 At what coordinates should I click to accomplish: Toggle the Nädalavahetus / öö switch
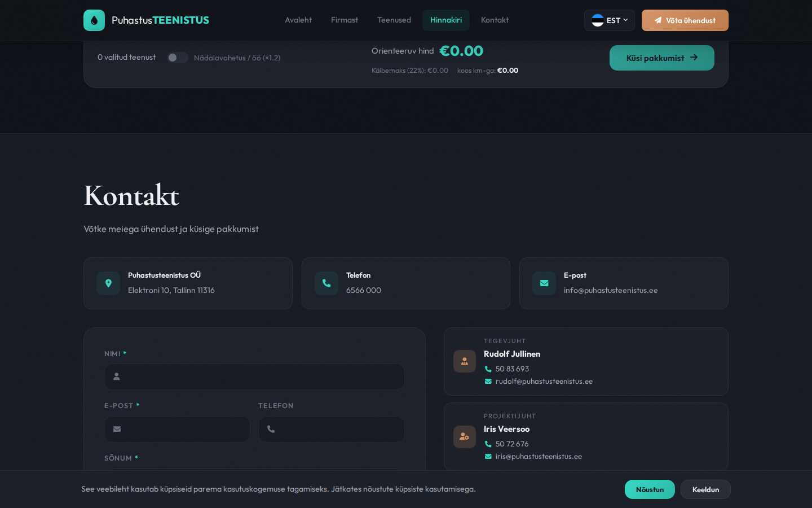[x=177, y=58]
